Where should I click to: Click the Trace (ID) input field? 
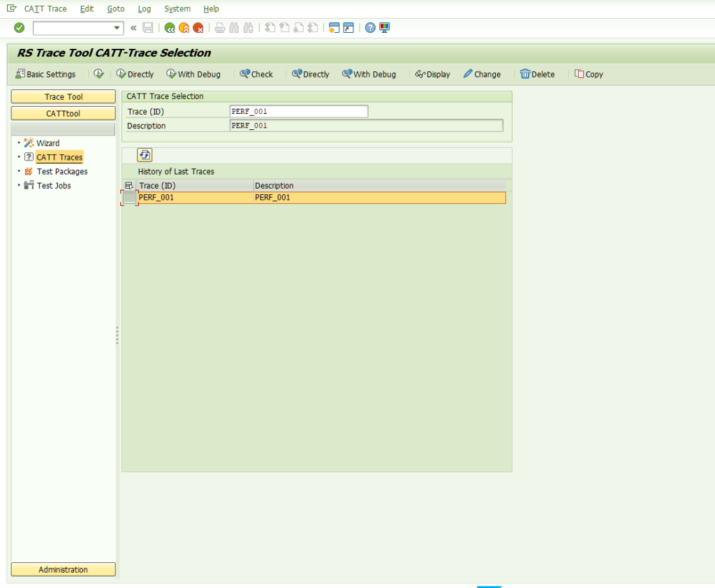[x=298, y=112]
